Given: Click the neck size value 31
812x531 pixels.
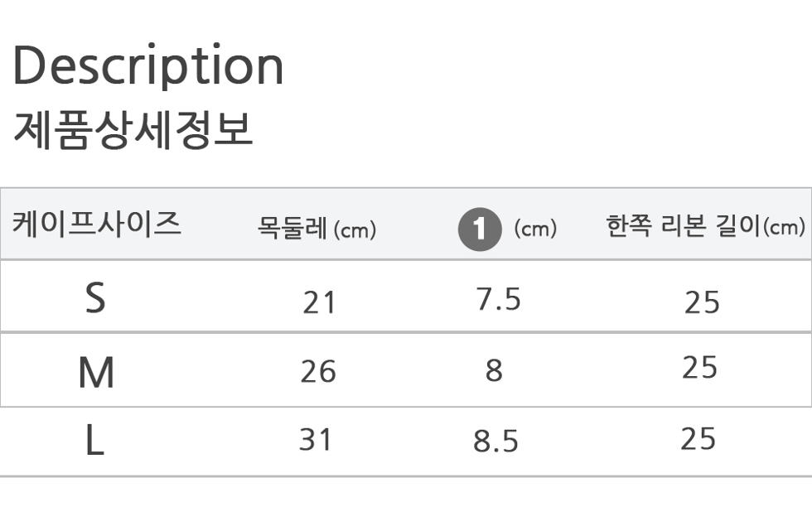Looking at the screenshot, I should pos(315,440).
